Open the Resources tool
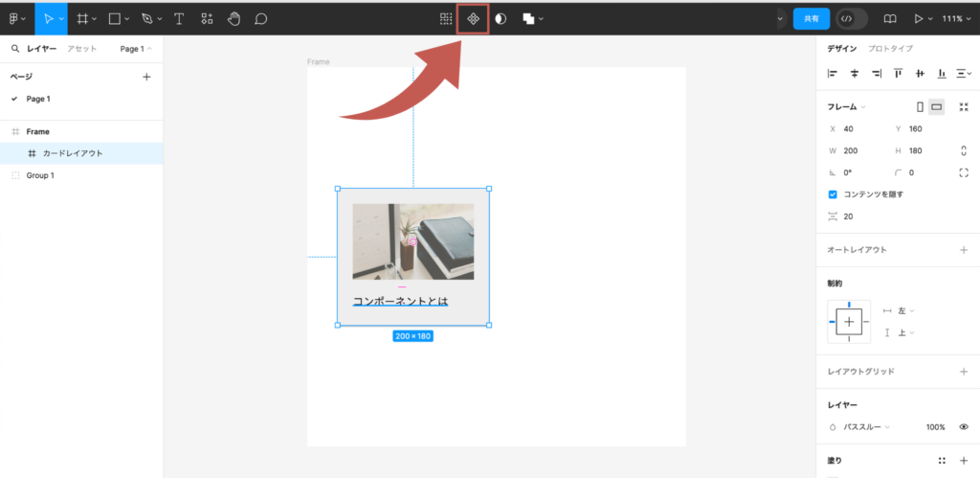Screen dimensions: 980x478 coord(207,19)
